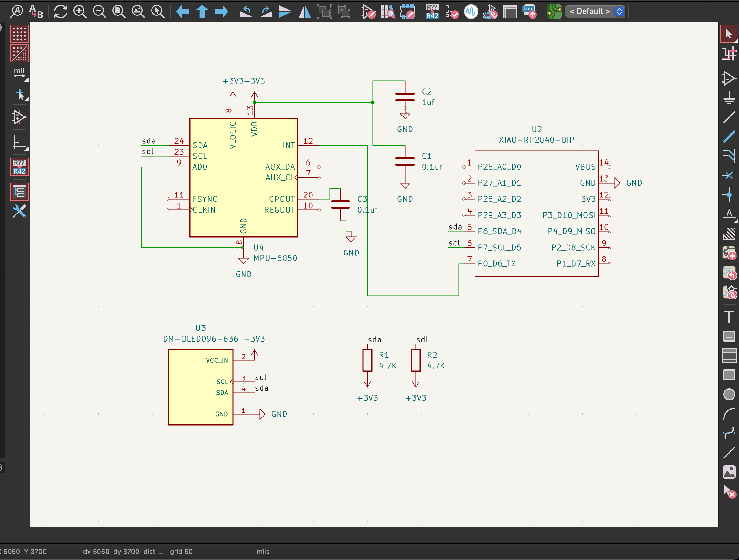Select the add text tool

click(x=729, y=316)
